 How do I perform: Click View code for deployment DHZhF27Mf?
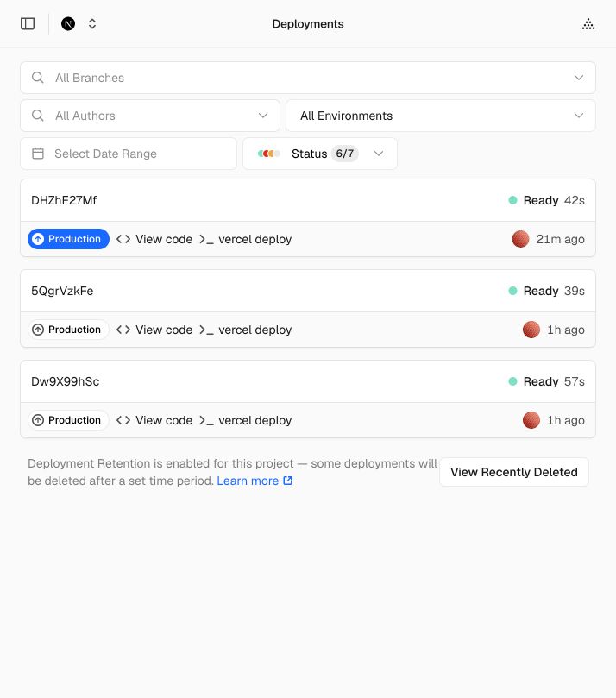point(164,239)
